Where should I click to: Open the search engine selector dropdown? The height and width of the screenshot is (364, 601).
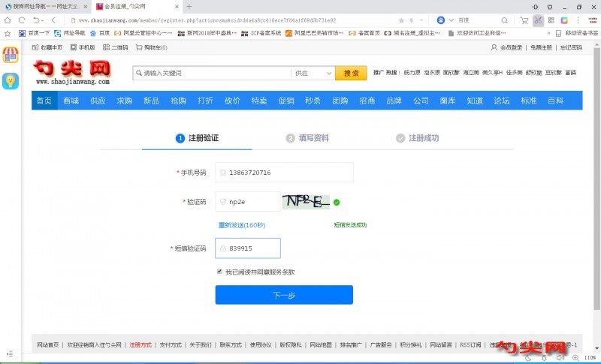[452, 20]
